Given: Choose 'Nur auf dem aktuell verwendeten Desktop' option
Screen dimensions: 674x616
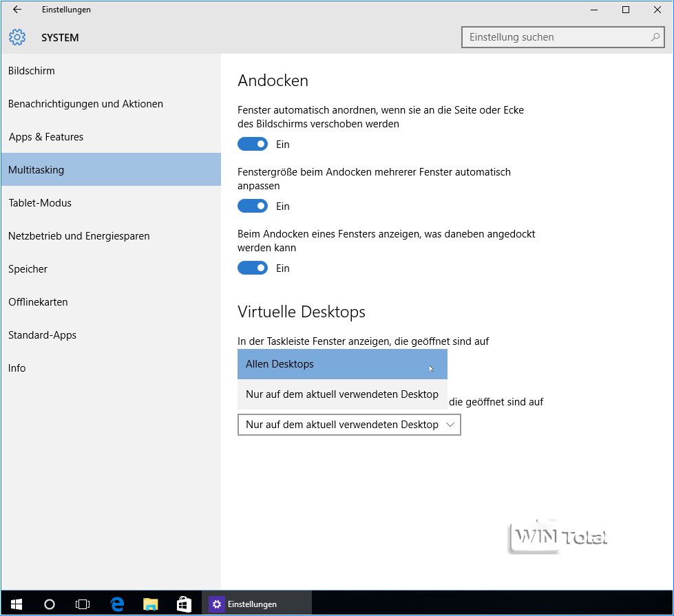Looking at the screenshot, I should pyautogui.click(x=342, y=394).
